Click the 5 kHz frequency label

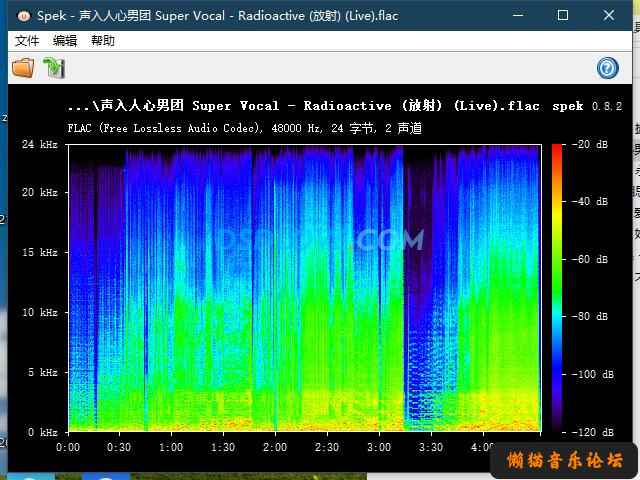(x=42, y=372)
